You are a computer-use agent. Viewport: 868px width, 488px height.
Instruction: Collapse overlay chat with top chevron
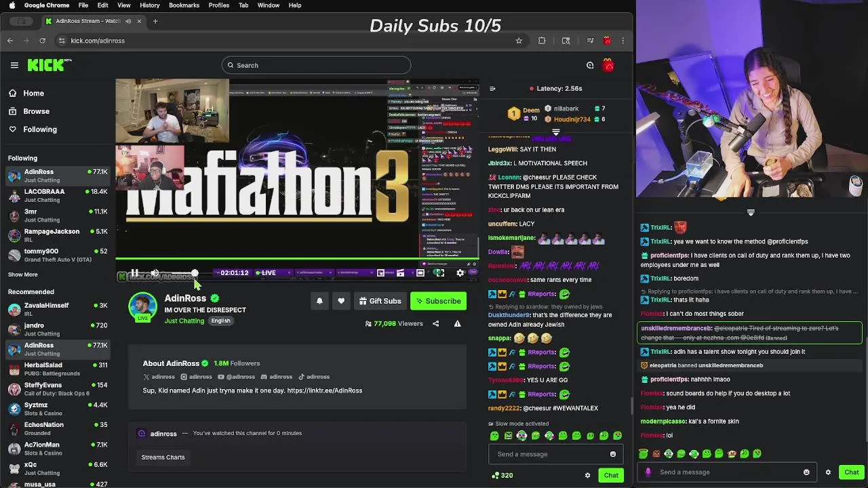tap(751, 212)
